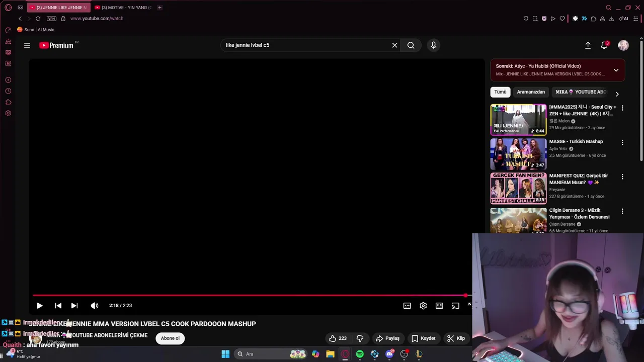
Task: Open the Çılgın Dersane 3 video title
Action: point(579,214)
